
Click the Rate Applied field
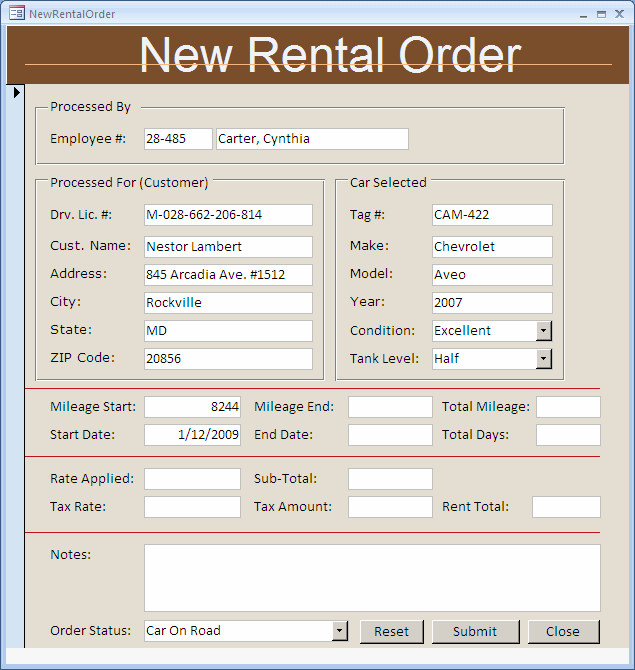192,479
